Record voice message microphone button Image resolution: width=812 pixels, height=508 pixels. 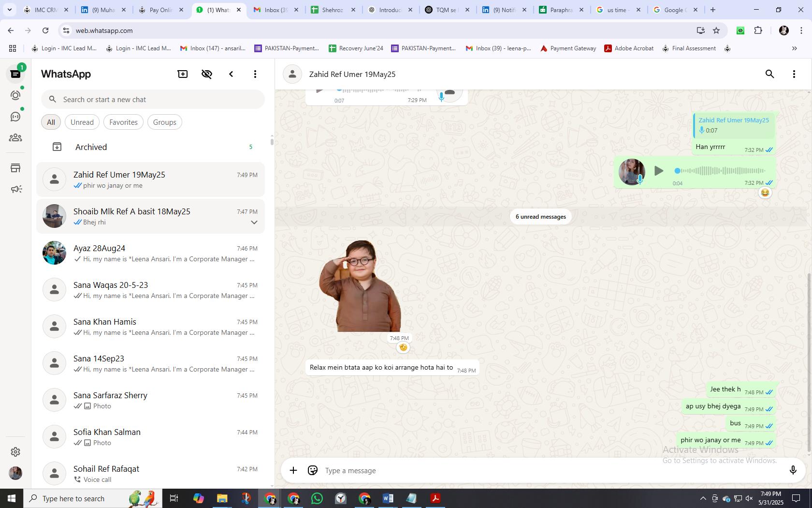[x=793, y=470]
